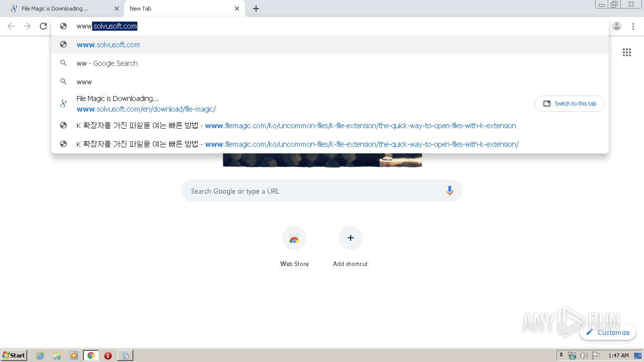
Task: Click the Add shortcut plus tile
Action: pos(350,247)
